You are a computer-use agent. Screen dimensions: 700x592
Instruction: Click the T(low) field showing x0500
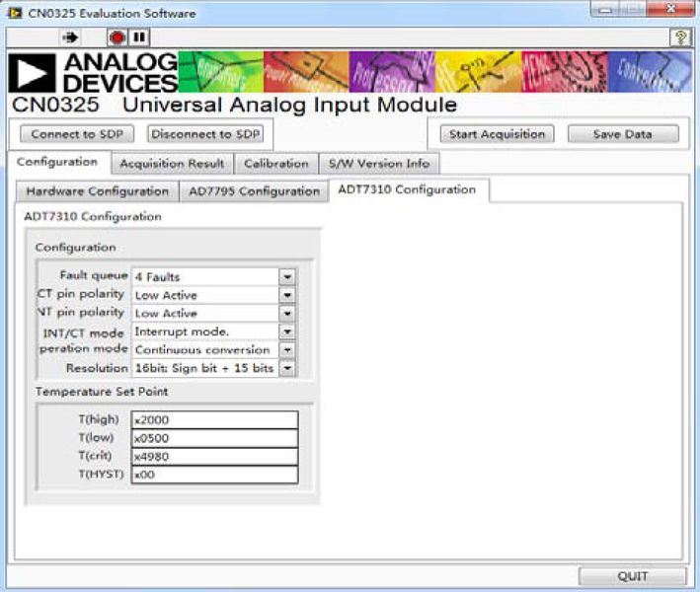(214, 438)
